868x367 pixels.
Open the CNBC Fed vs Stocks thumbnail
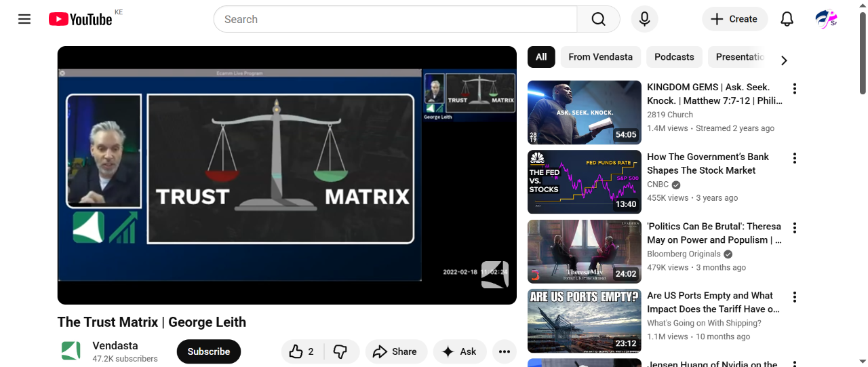pyautogui.click(x=584, y=182)
